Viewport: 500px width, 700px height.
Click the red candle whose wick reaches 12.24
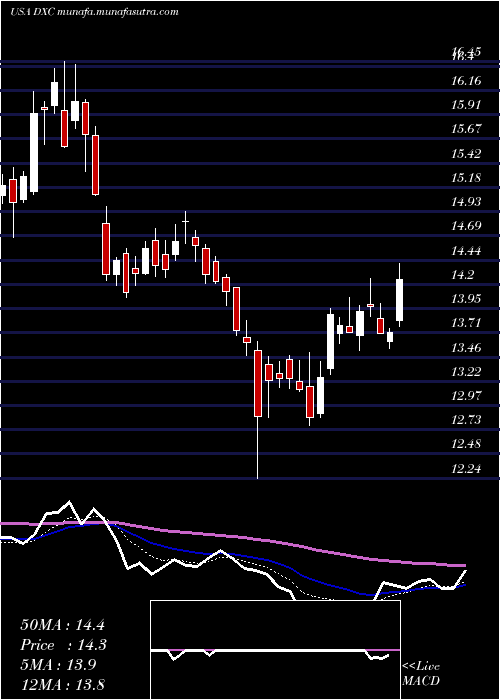[x=258, y=383]
